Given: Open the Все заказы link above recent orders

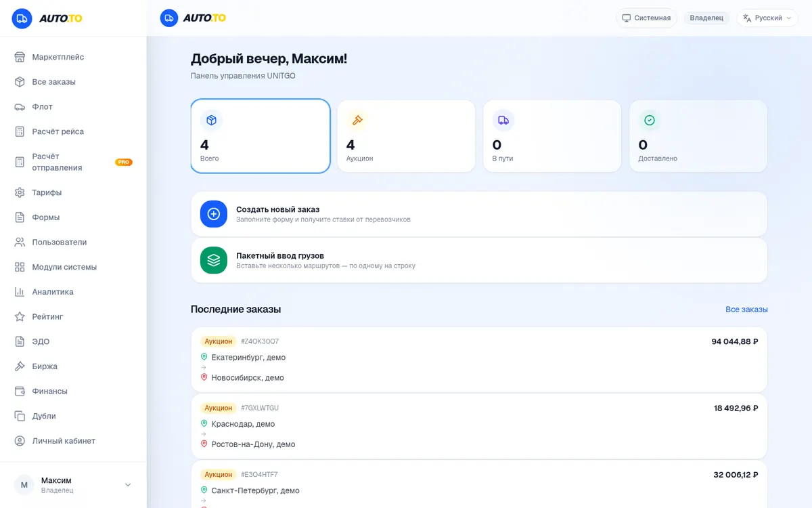Looking at the screenshot, I should [x=746, y=310].
